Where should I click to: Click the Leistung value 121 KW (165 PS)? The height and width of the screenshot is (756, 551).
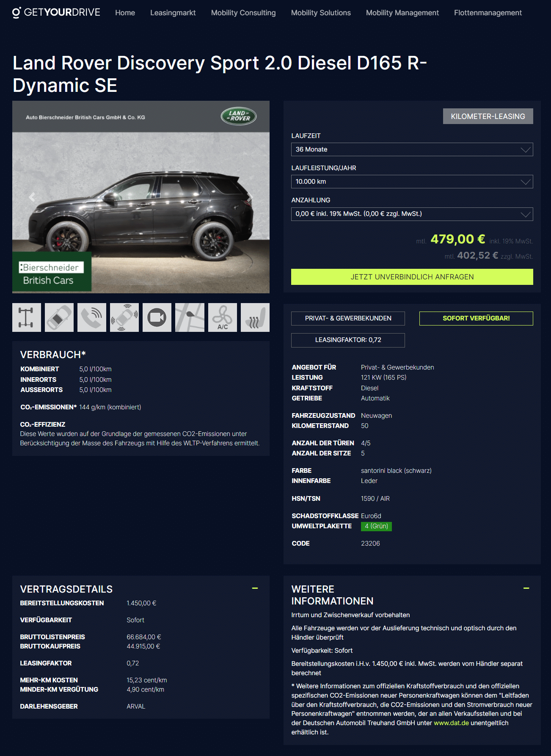(x=383, y=378)
